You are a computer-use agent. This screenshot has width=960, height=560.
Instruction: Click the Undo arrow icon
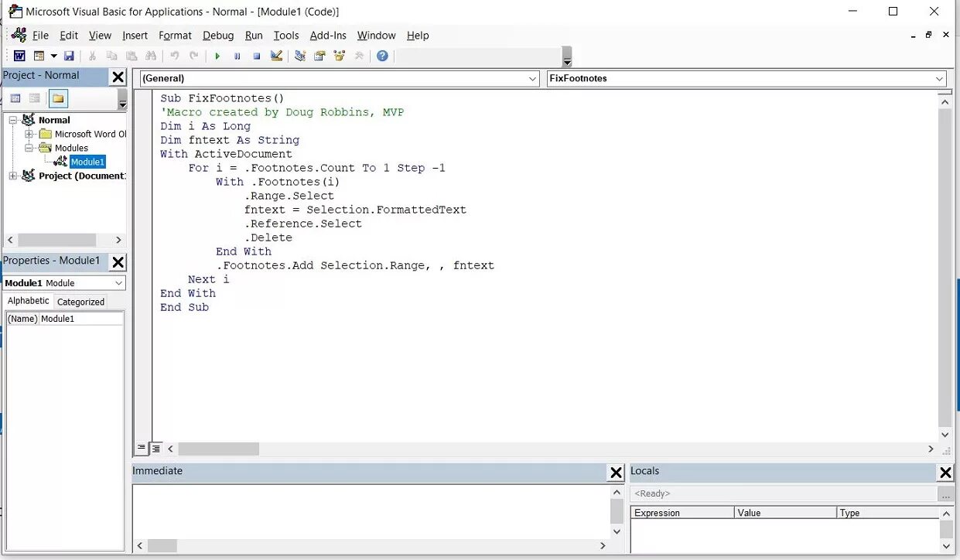(175, 56)
